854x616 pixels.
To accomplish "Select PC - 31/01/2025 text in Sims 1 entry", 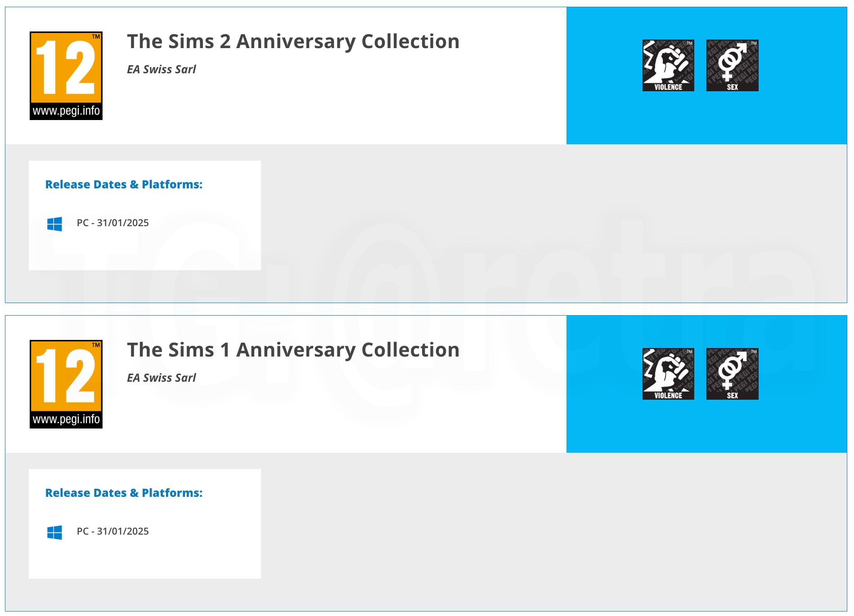I will tap(112, 531).
